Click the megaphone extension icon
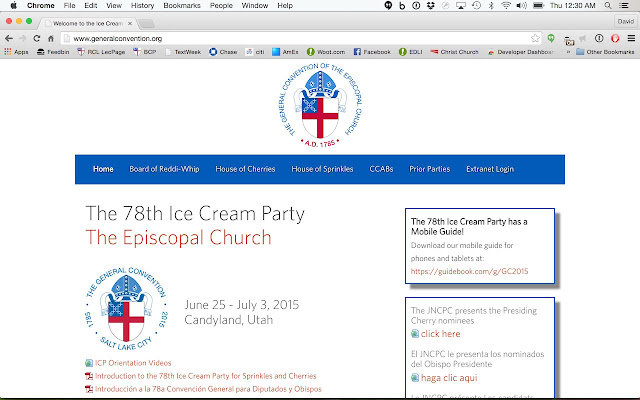This screenshot has width=640, height=400. pos(583,38)
